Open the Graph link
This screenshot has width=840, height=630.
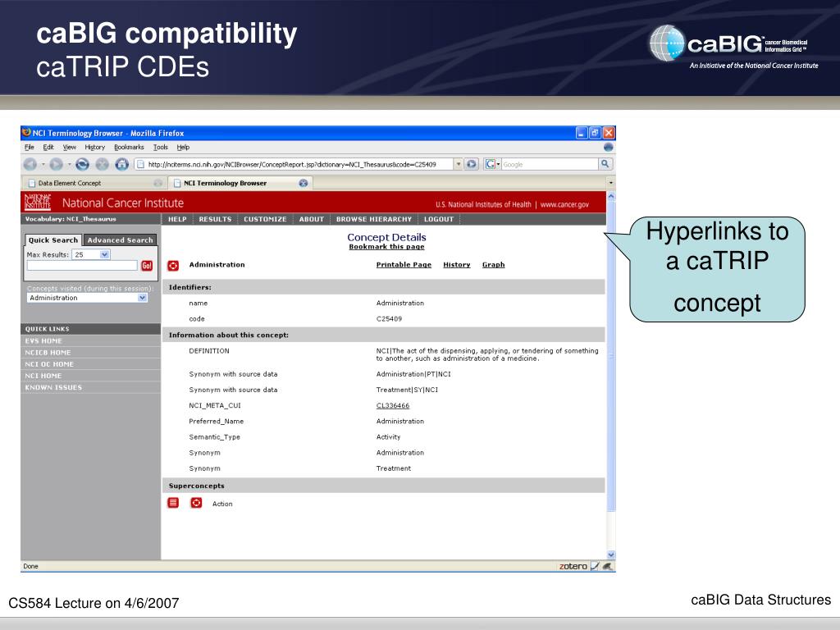pos(493,265)
